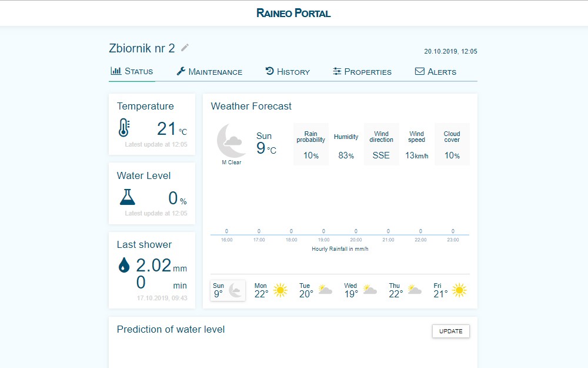Open the Alerts tab
The height and width of the screenshot is (368, 588).
tap(436, 71)
